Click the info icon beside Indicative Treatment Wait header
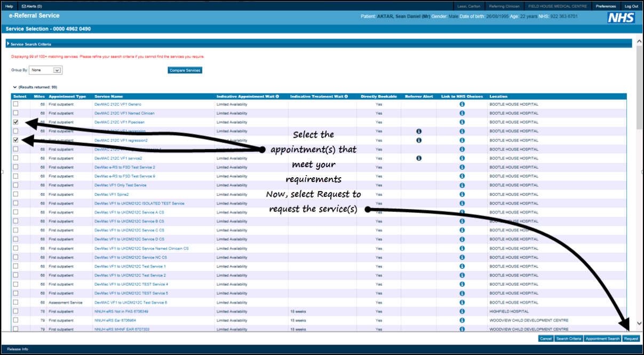 346,97
